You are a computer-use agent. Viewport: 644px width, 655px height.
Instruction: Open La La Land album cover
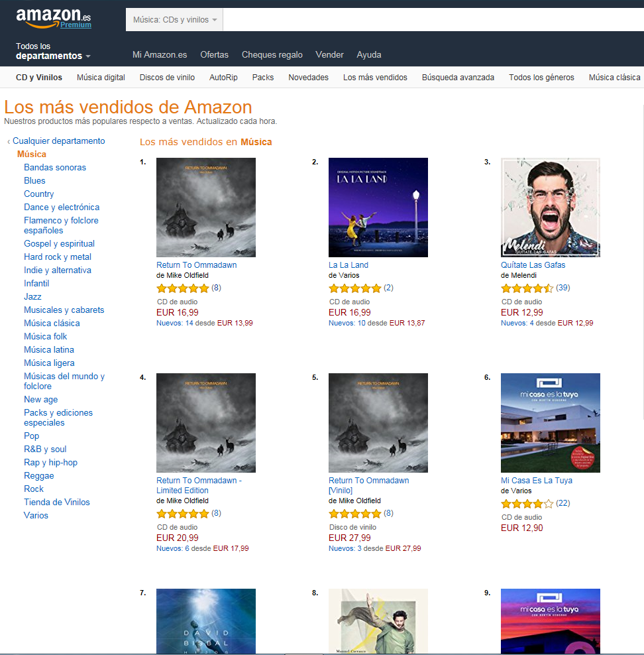378,208
